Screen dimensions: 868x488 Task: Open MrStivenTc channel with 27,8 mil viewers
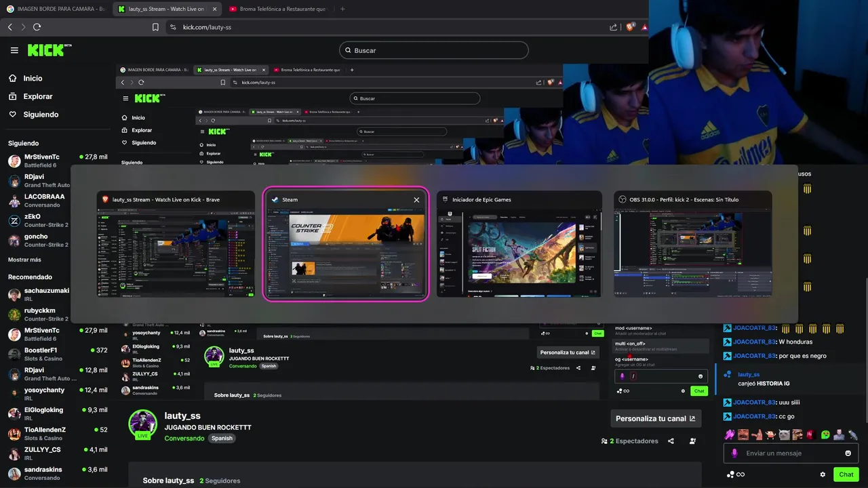click(58, 161)
